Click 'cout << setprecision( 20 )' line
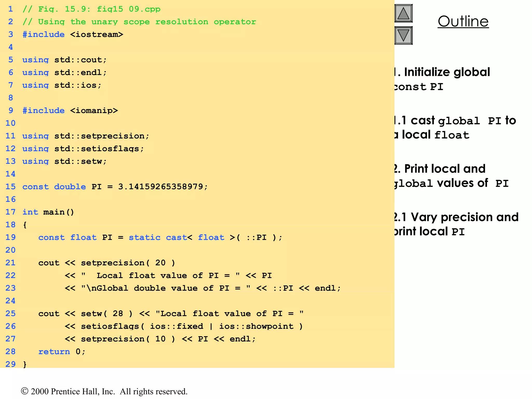This screenshot has width=532, height=399. [107, 263]
